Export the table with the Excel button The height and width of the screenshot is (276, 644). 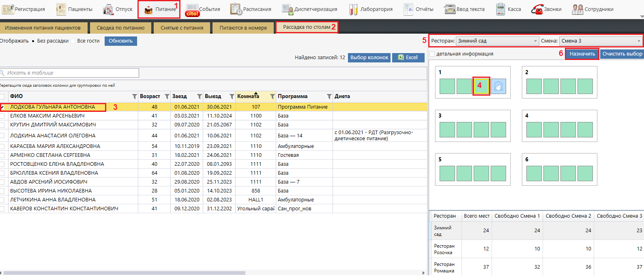point(408,58)
